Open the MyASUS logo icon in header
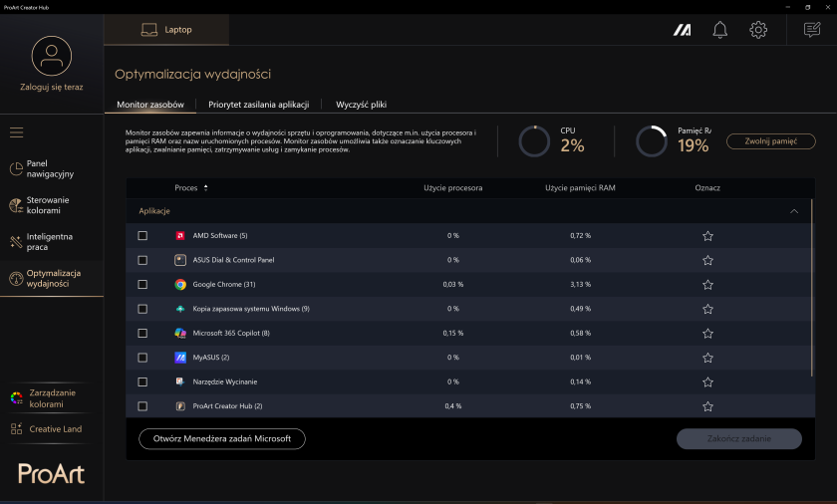 coord(682,30)
